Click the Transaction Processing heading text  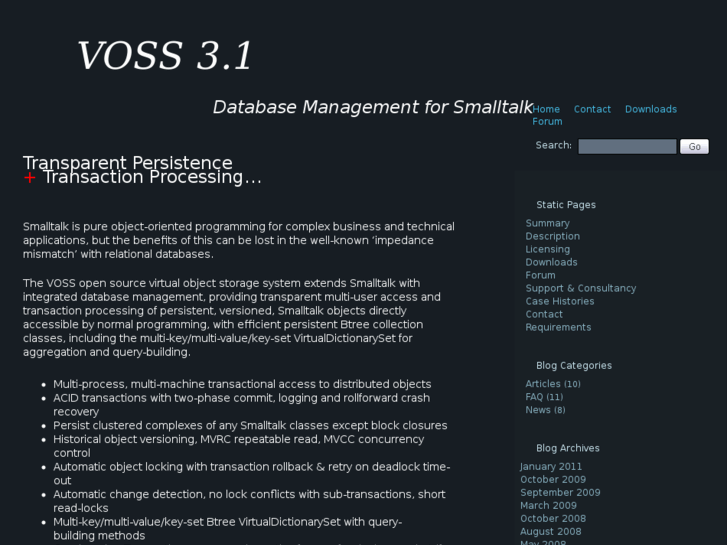(152, 177)
